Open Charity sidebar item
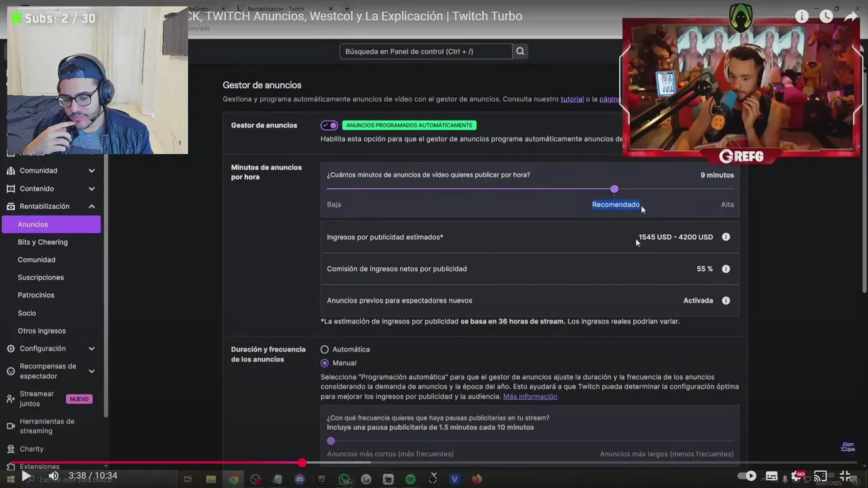This screenshot has width=868, height=488. tap(31, 449)
